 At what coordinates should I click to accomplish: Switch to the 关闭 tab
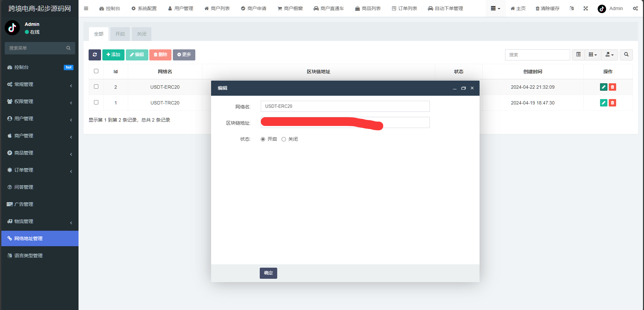142,34
